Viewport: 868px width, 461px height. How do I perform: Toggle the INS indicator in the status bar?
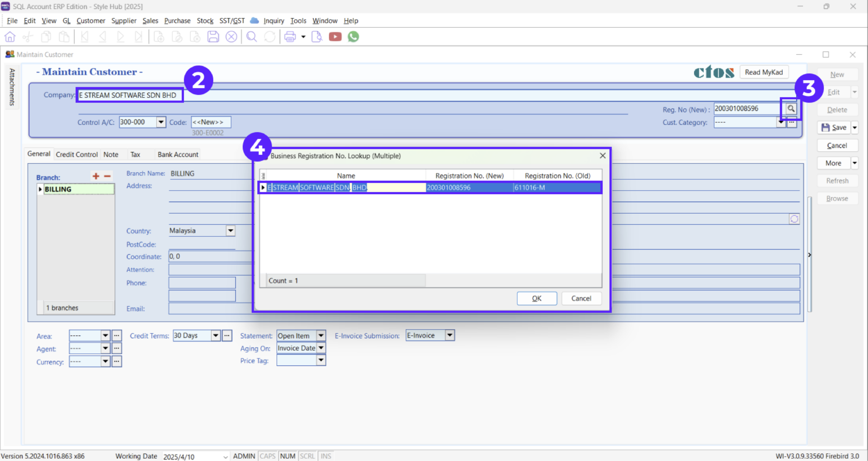[325, 456]
